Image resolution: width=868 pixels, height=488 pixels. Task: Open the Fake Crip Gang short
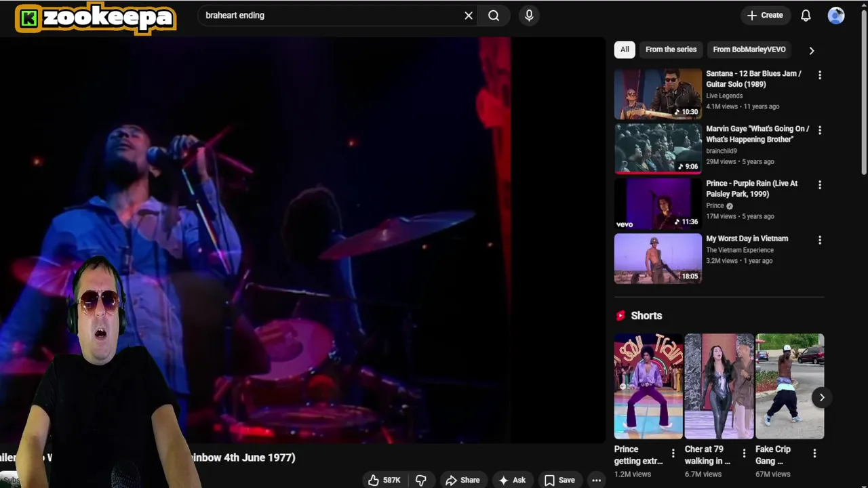coord(789,386)
